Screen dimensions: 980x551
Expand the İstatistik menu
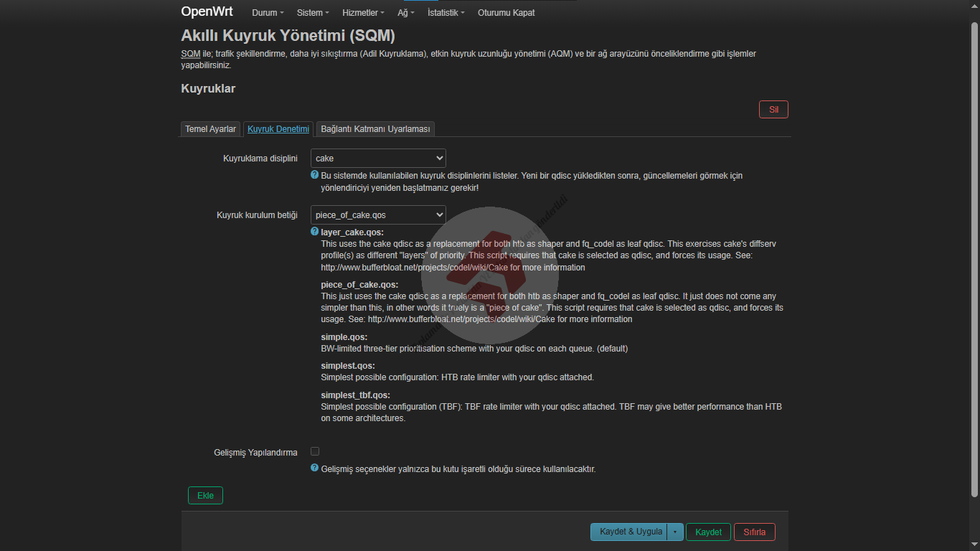pos(446,13)
